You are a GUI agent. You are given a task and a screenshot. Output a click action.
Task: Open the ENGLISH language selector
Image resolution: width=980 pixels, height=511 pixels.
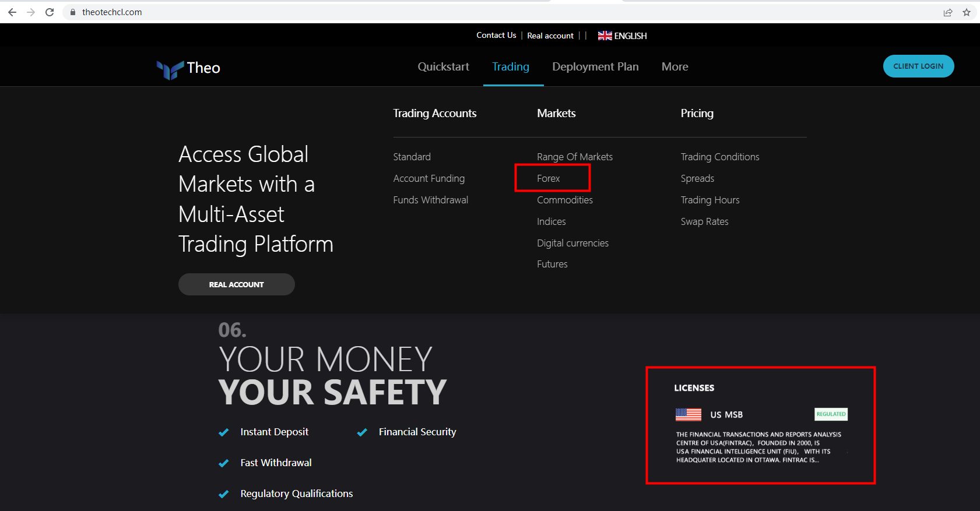pyautogui.click(x=630, y=36)
